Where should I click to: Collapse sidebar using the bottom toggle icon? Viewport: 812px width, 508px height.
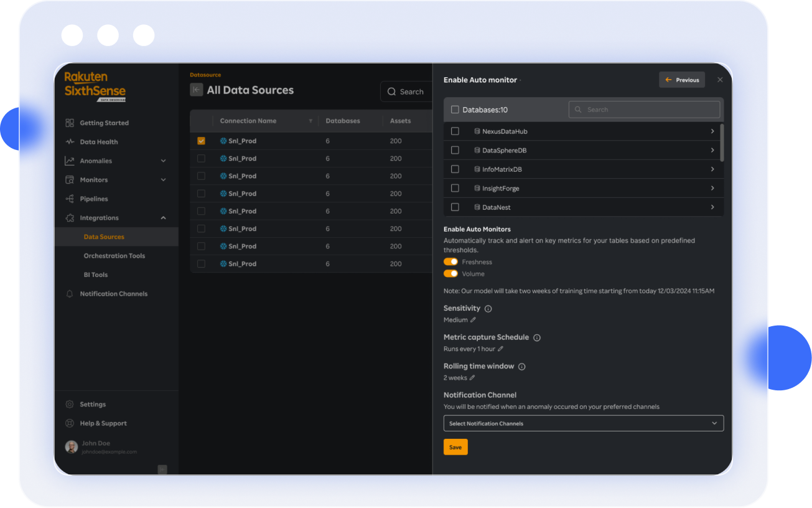[162, 469]
